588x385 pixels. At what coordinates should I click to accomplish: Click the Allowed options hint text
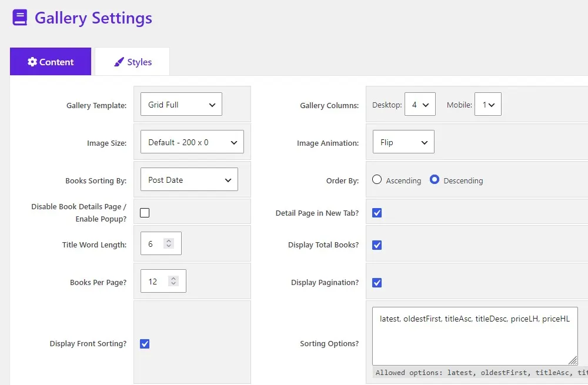tap(482, 373)
